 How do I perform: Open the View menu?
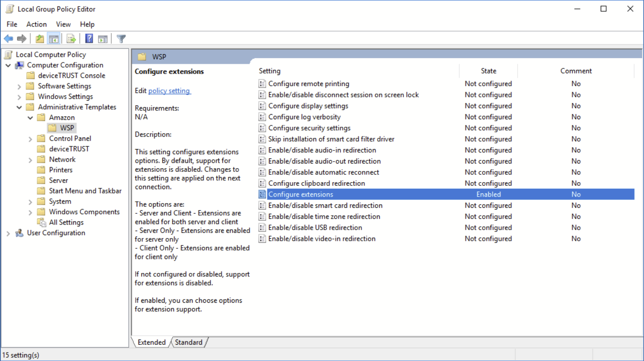point(63,24)
